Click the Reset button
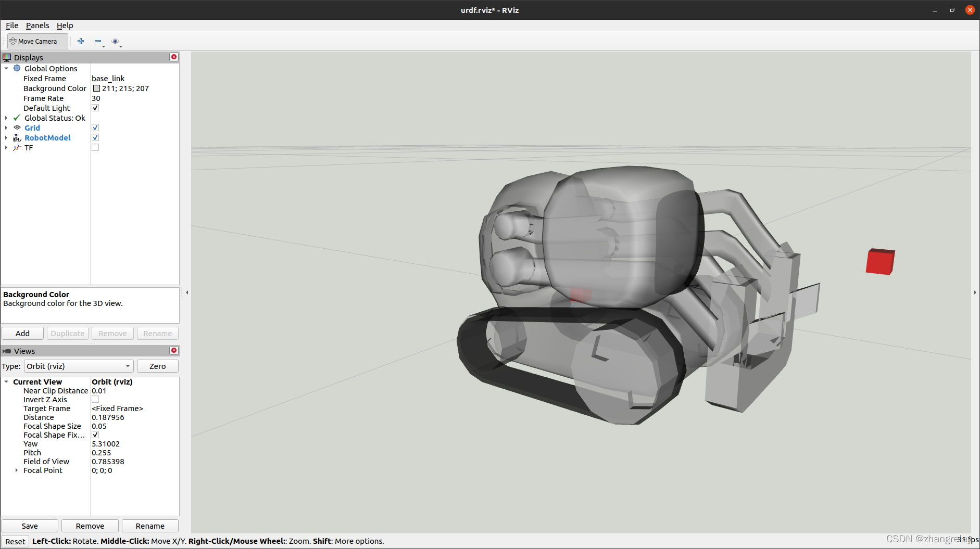 [15, 541]
